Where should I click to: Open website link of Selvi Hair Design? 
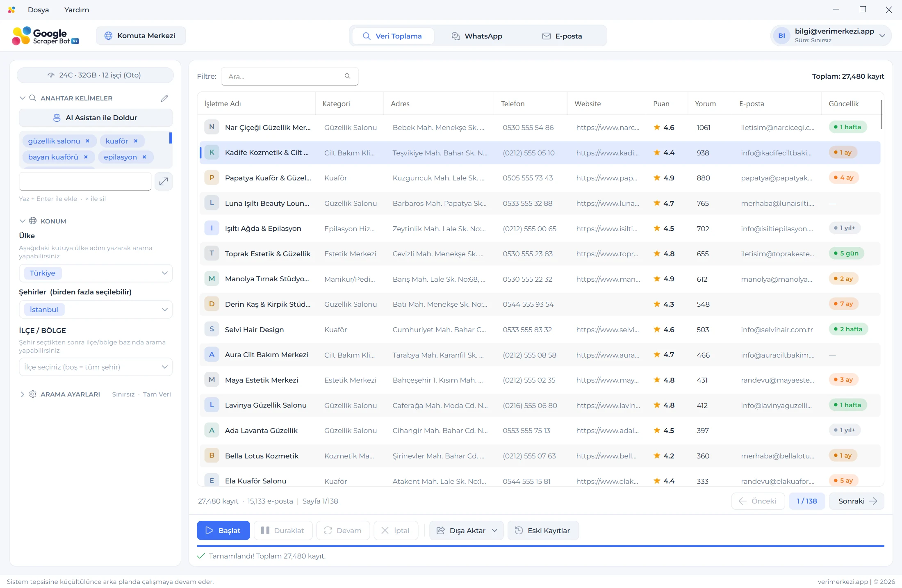[607, 330]
